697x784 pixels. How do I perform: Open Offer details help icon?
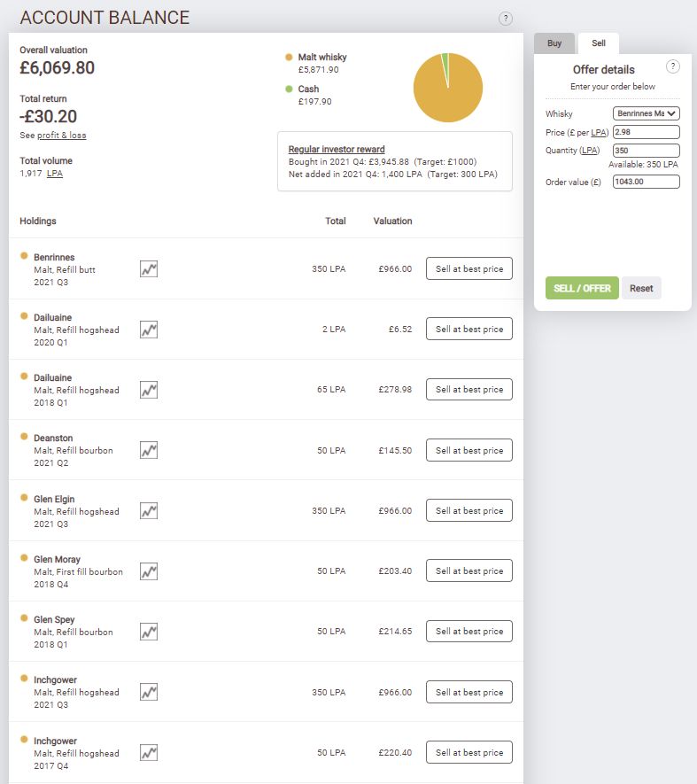[673, 66]
